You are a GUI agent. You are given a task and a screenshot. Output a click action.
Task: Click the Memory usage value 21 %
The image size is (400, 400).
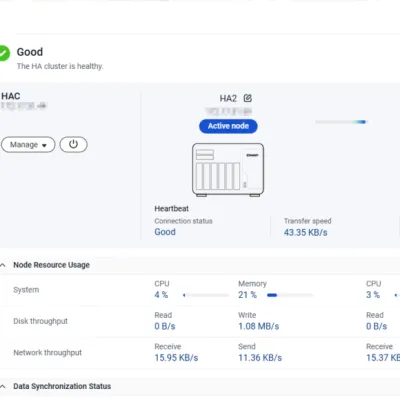[x=247, y=295]
